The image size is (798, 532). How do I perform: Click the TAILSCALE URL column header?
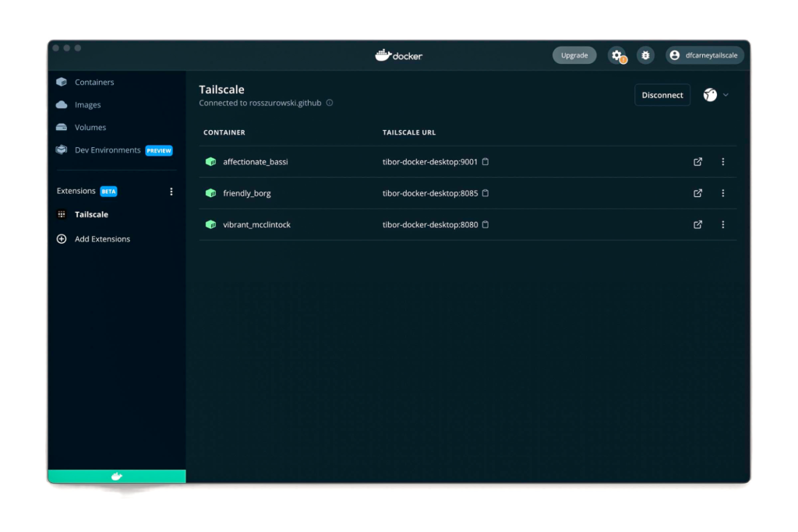tap(409, 132)
